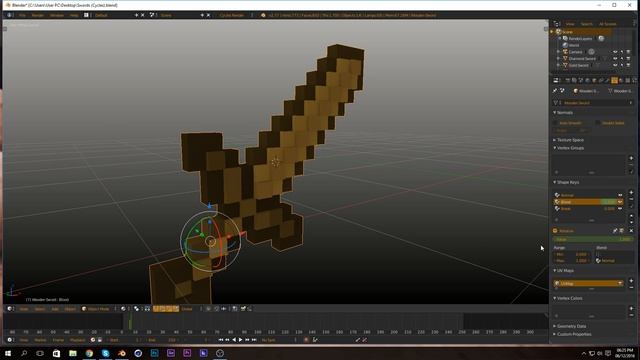Toggle the Double Sided checkbox

click(x=598, y=122)
